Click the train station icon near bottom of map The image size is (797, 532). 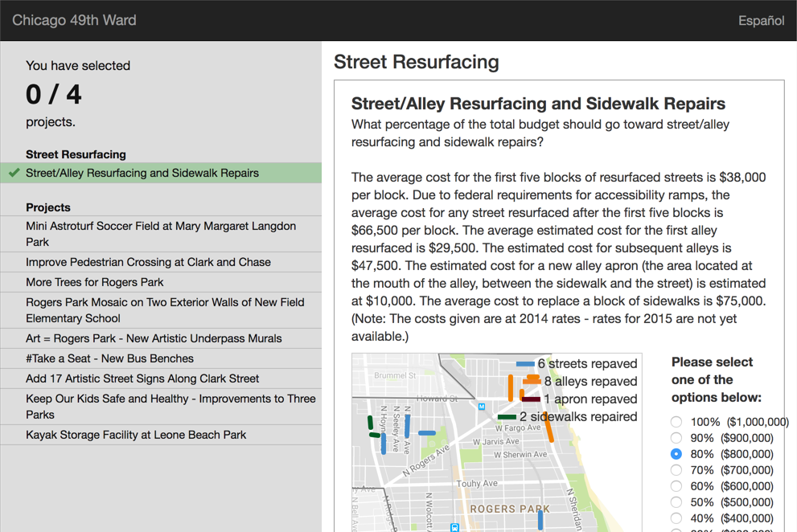coord(454,527)
